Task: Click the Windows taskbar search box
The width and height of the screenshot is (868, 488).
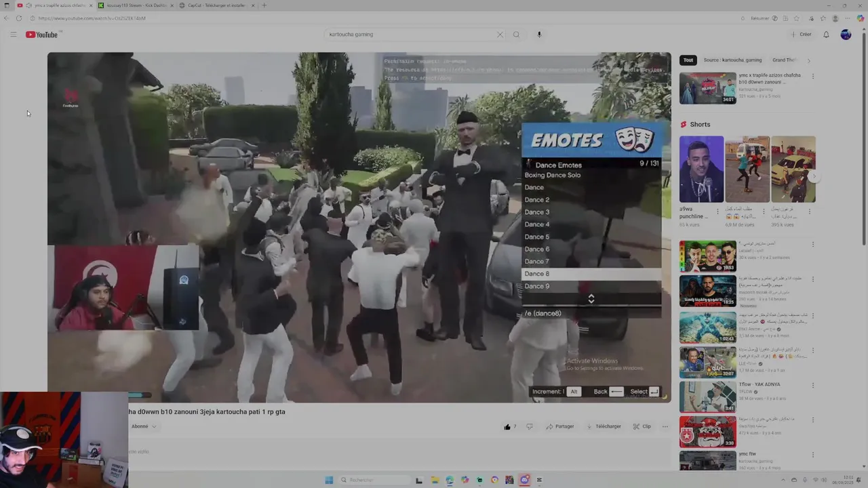Action: (376, 480)
